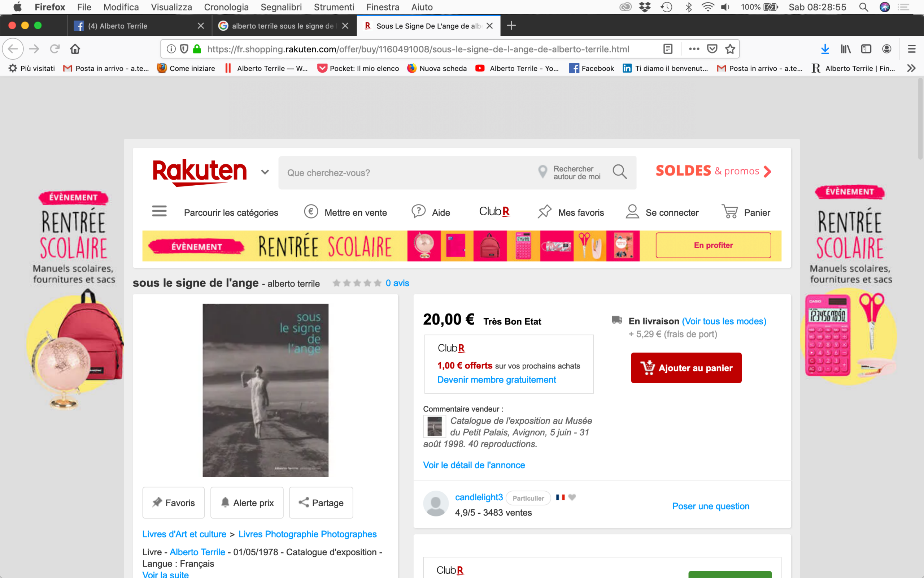This screenshot has width=924, height=578.
Task: Set an Alerte prix
Action: (x=247, y=503)
